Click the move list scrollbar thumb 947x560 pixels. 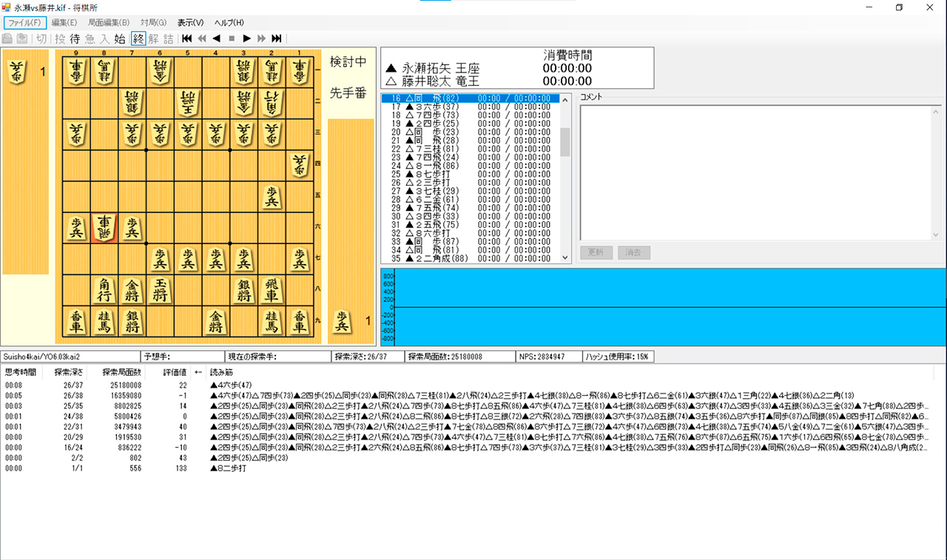pyautogui.click(x=565, y=142)
